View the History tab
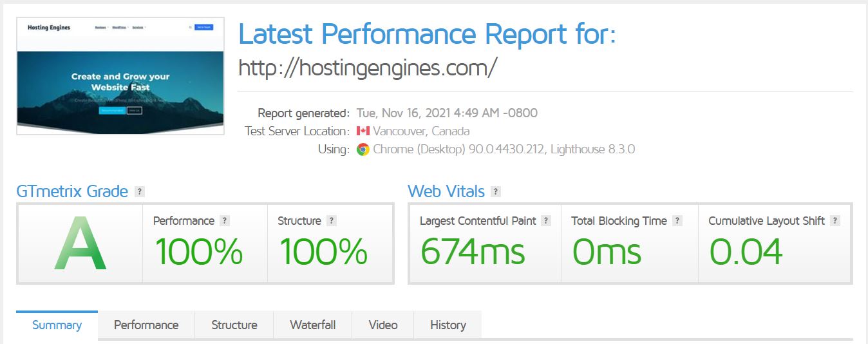The height and width of the screenshot is (344, 868). (x=448, y=325)
